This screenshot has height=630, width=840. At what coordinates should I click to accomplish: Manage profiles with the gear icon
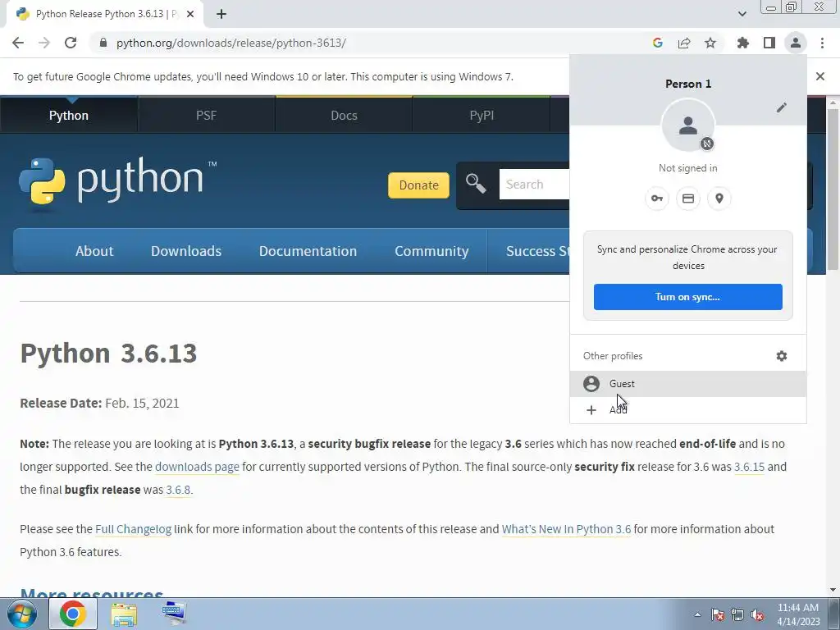click(782, 356)
